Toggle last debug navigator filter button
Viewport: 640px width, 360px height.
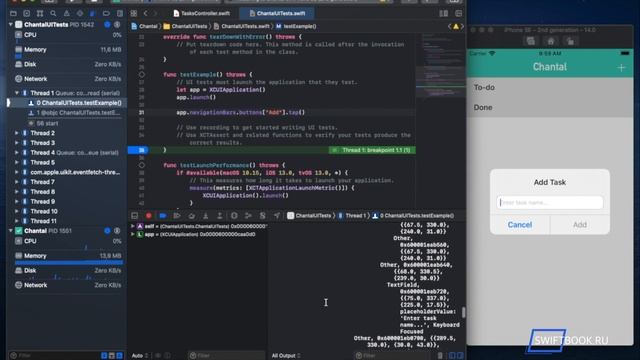pyautogui.click(x=119, y=356)
